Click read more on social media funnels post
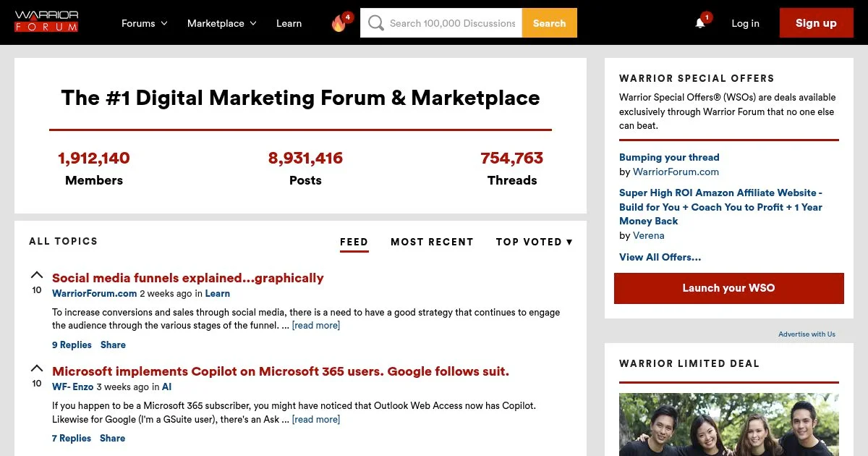The height and width of the screenshot is (456, 868). 316,326
